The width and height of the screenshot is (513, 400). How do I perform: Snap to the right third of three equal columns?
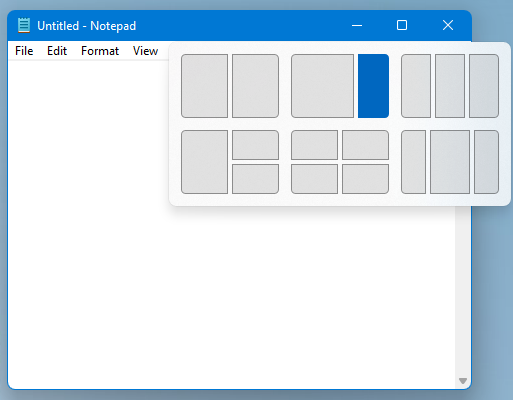pyautogui.click(x=484, y=86)
